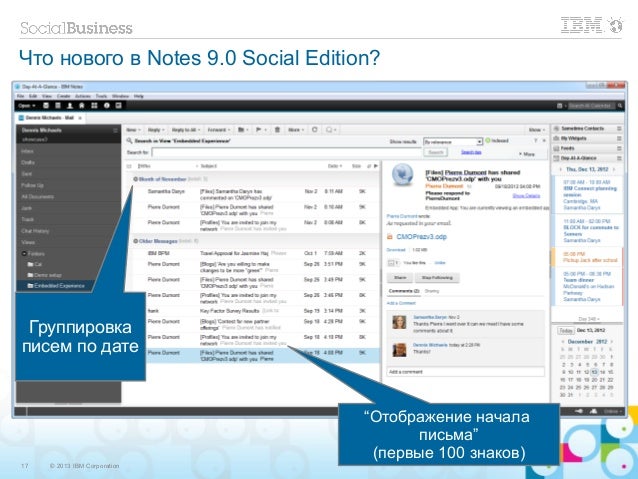Open the Sametime Contacts panel menu icon
The image size is (638, 479).
619,129
